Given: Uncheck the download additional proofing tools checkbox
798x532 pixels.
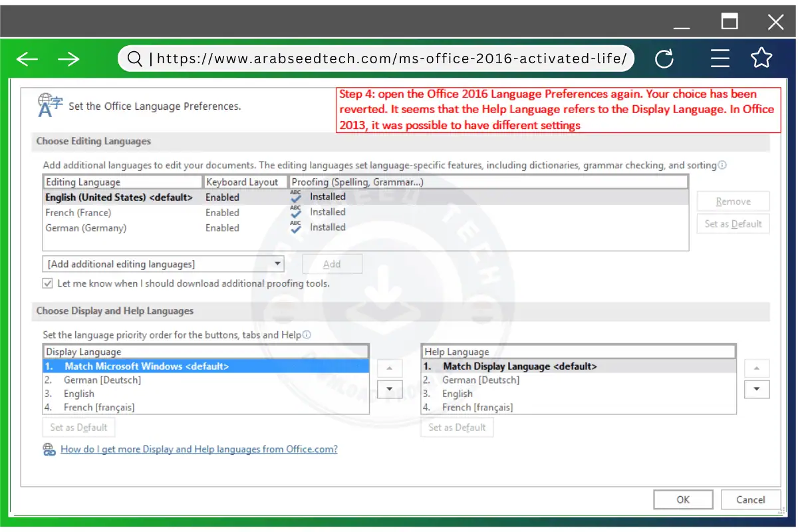Looking at the screenshot, I should pos(47,283).
